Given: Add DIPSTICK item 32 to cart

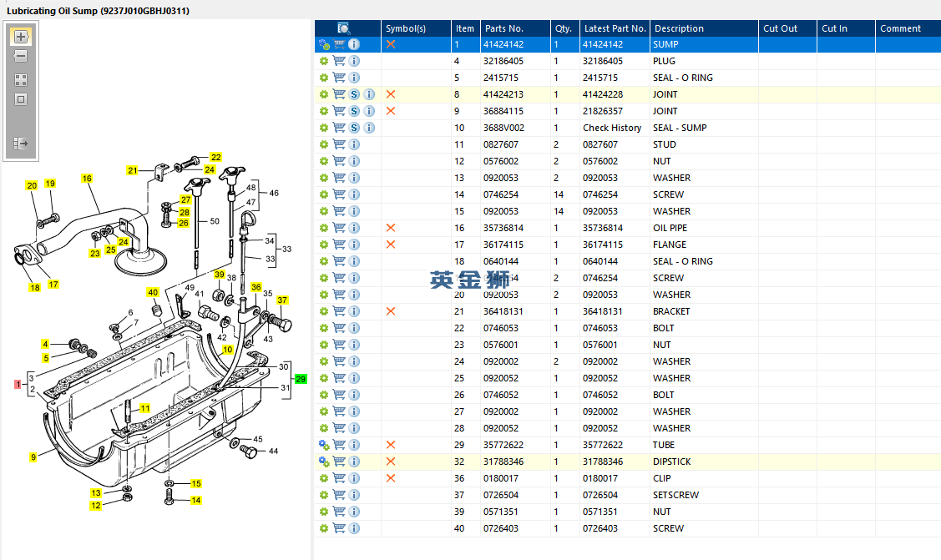Looking at the screenshot, I should pos(339,462).
